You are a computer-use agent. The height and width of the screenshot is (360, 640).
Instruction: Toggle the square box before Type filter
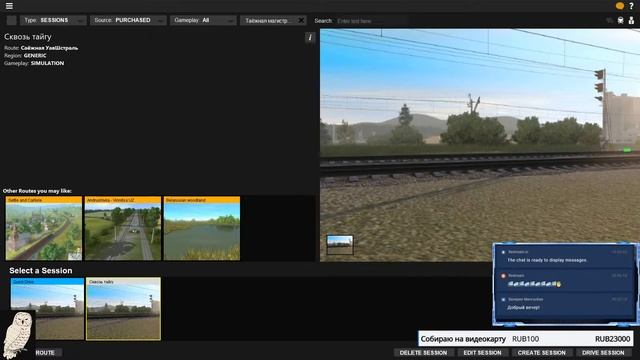[12, 20]
